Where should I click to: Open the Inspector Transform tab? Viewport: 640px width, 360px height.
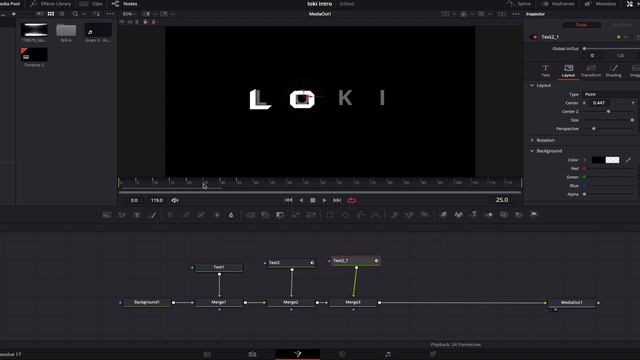[591, 71]
